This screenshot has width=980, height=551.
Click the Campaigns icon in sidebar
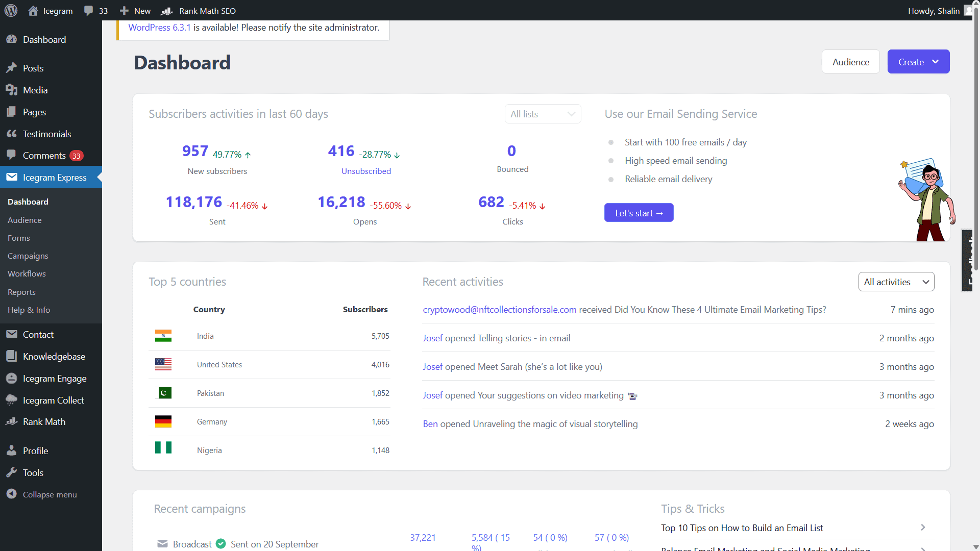[28, 256]
